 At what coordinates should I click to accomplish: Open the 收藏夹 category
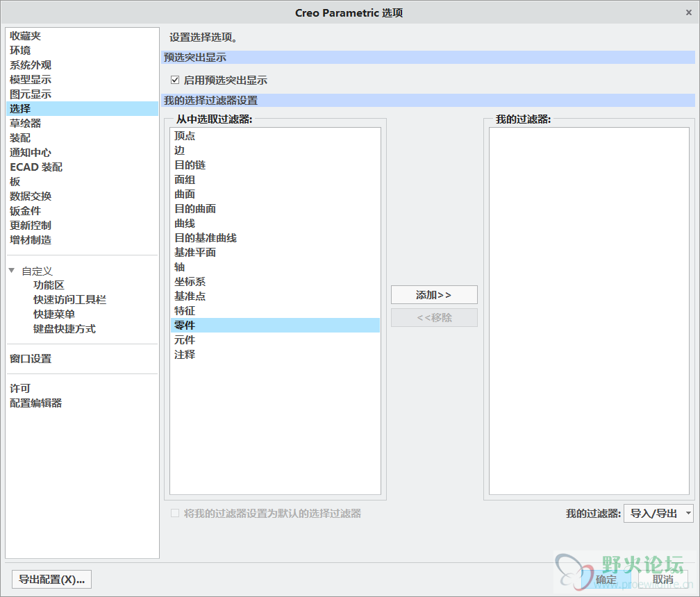(83, 35)
